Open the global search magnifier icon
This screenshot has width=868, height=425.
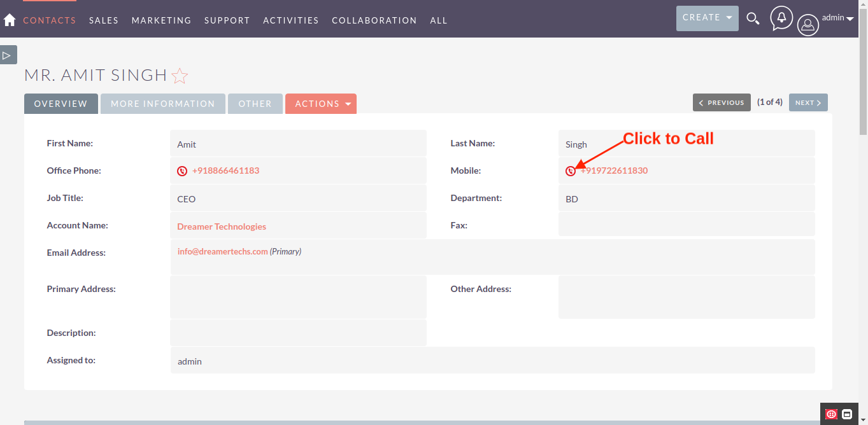pyautogui.click(x=753, y=19)
